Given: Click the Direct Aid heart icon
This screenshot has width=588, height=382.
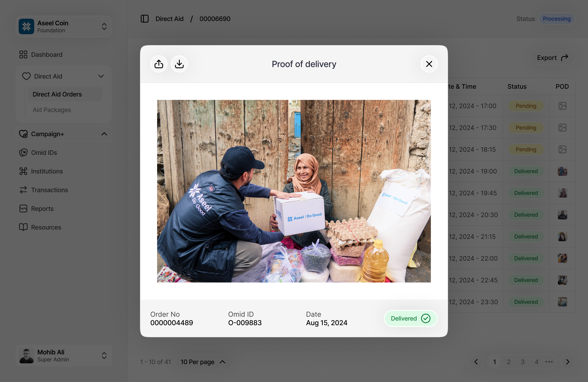Looking at the screenshot, I should pyautogui.click(x=26, y=76).
